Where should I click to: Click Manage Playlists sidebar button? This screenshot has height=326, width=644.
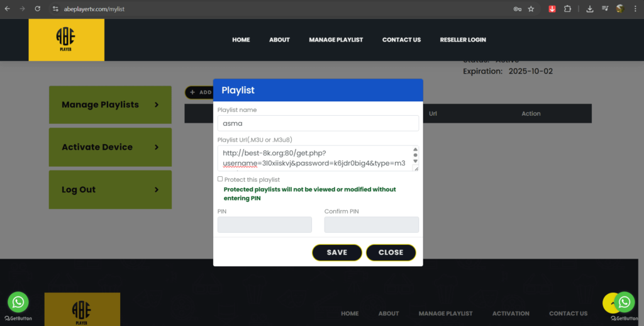pyautogui.click(x=110, y=105)
